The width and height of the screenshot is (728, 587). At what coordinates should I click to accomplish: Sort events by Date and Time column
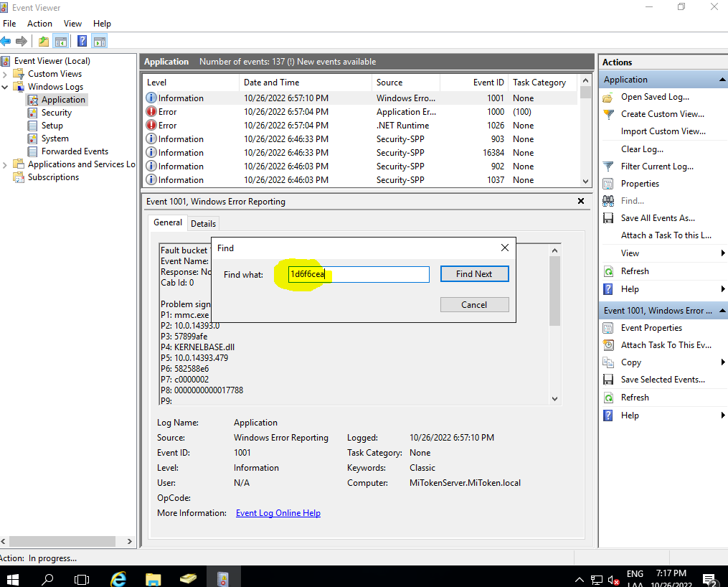305,83
